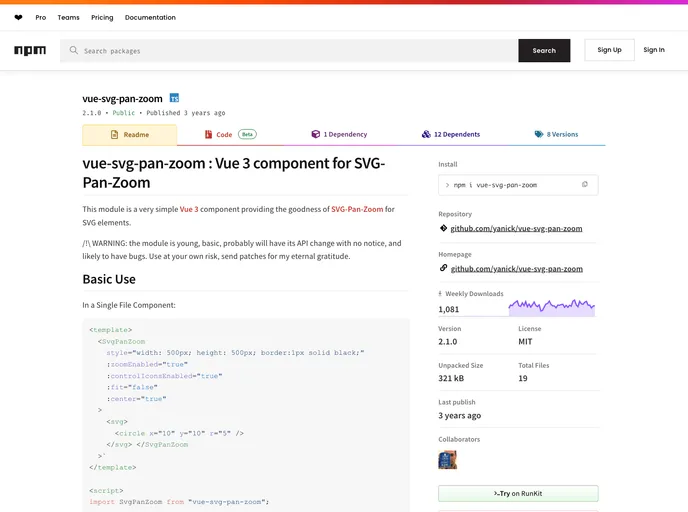Click the 321 kB unpacked size value

coord(451,378)
